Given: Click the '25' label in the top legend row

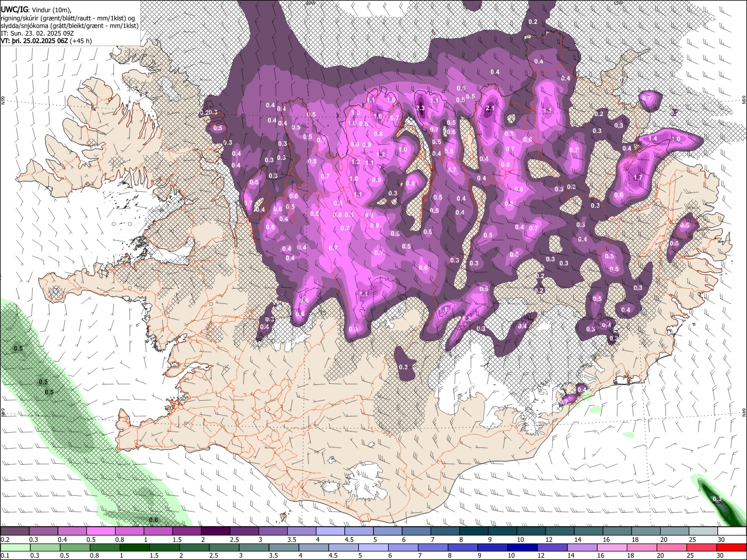Looking at the screenshot, I should coord(692,540).
